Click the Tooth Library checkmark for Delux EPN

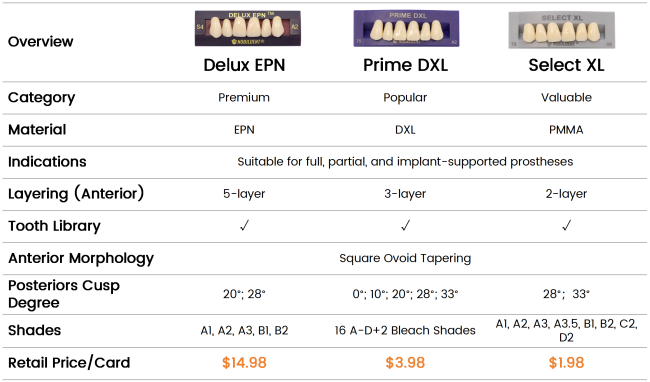click(x=244, y=225)
